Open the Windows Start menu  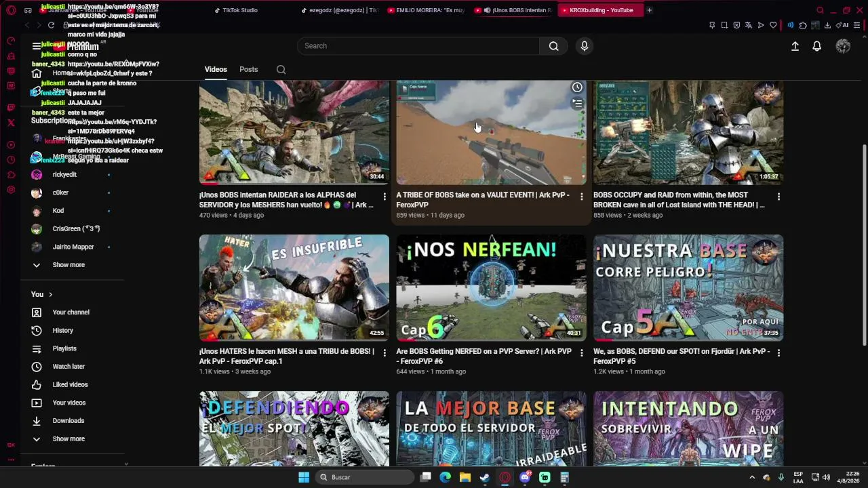click(x=304, y=477)
